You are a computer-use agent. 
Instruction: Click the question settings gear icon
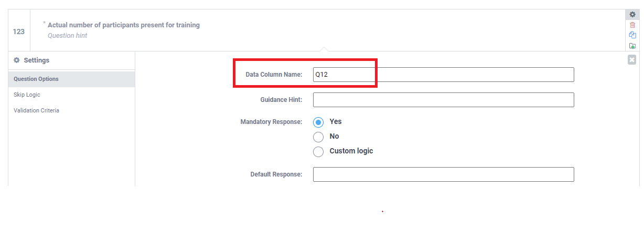[632, 15]
